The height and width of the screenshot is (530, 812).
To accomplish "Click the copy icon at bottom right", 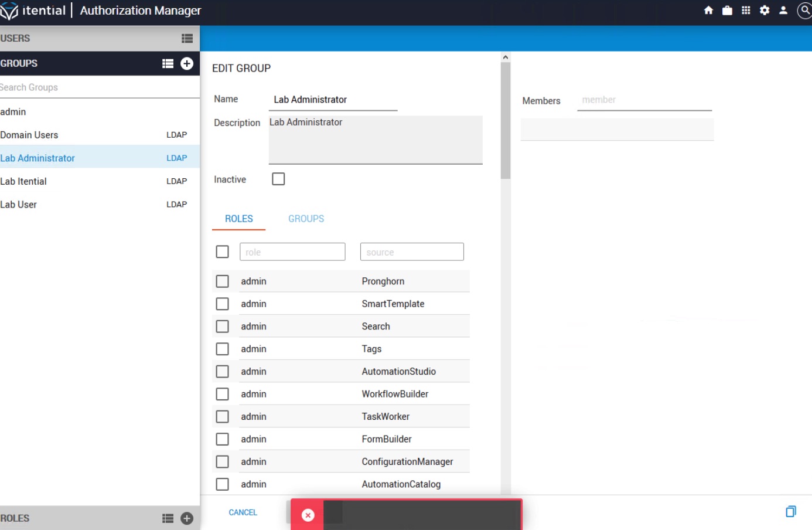I will (x=790, y=511).
